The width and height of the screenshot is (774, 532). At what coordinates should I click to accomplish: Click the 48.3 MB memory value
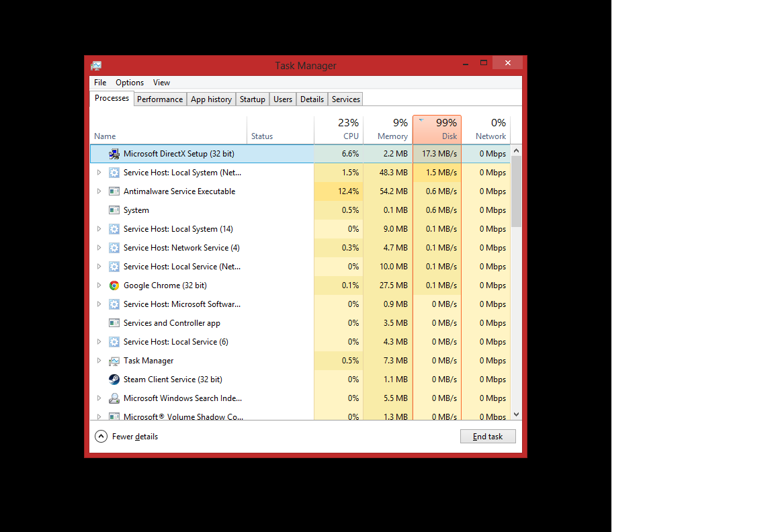click(x=394, y=173)
